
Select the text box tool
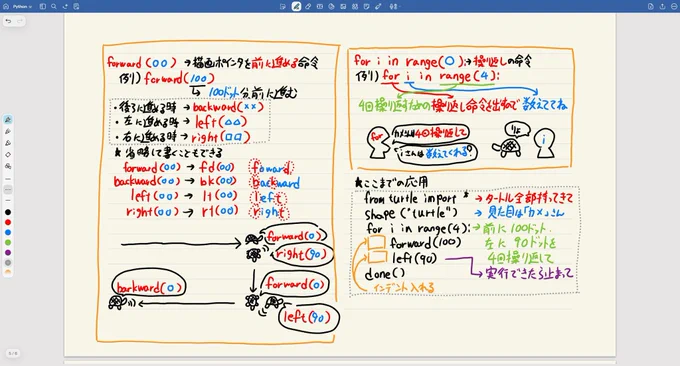[320, 7]
